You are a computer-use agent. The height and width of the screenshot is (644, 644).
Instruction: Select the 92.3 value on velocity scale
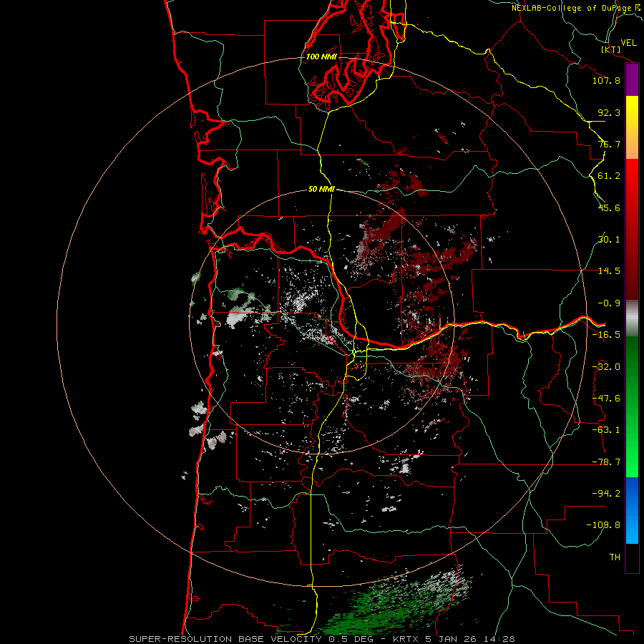pyautogui.click(x=609, y=112)
